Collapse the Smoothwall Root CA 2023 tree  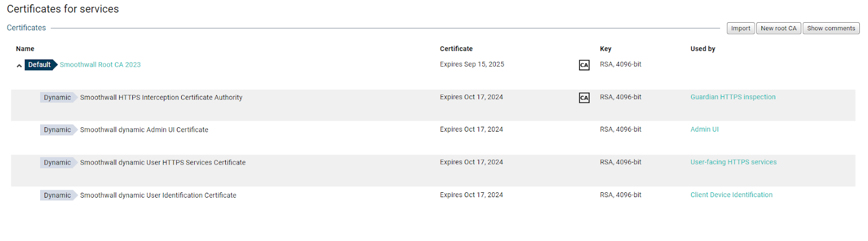click(19, 66)
